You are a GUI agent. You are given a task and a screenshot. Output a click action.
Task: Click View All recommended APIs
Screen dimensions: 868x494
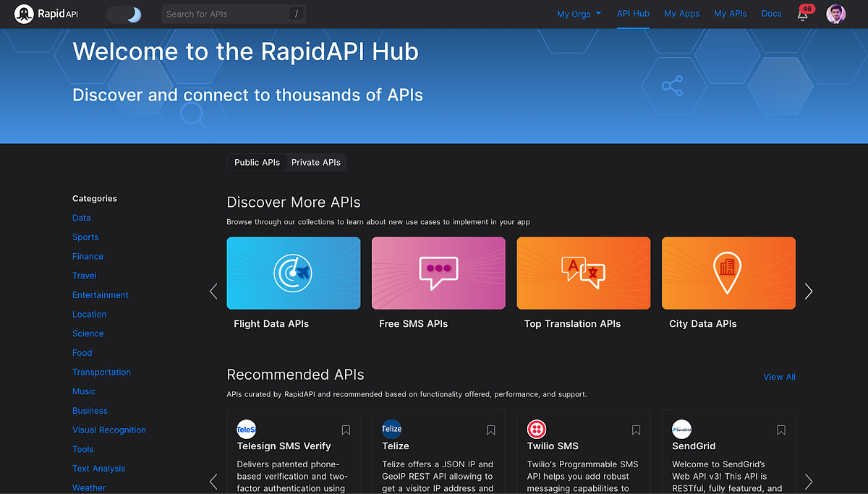pyautogui.click(x=779, y=377)
